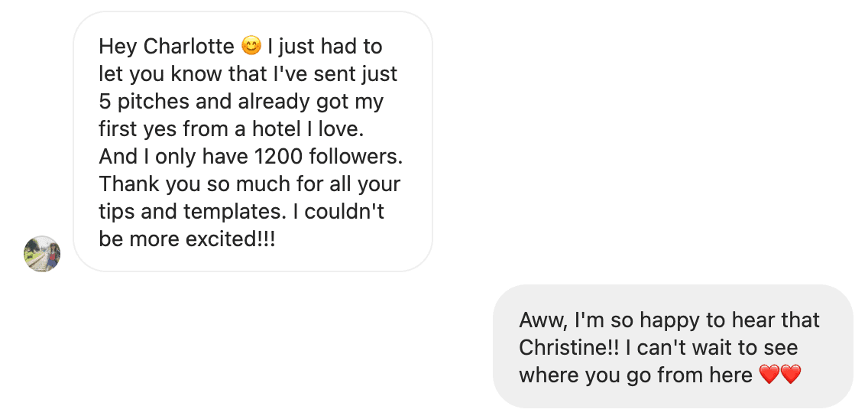Click the word 'templates' in the message

tap(229, 212)
